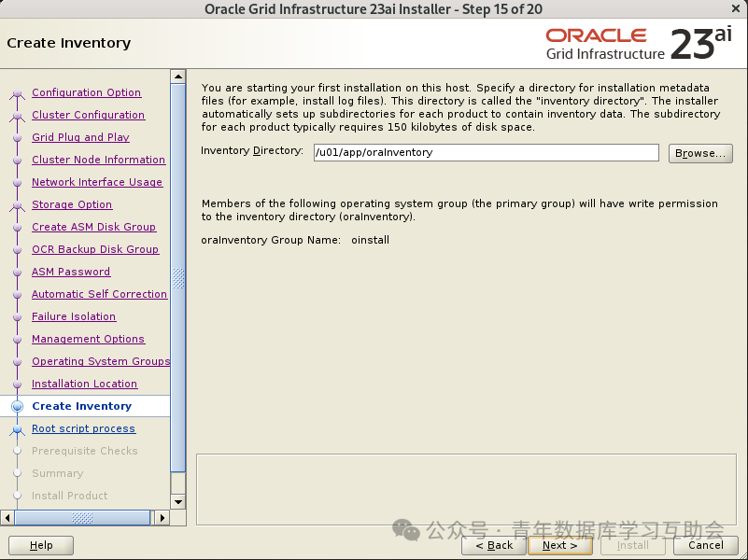Click the sidebar scroll up arrow
Screen dimensions: 748x560
click(x=178, y=77)
